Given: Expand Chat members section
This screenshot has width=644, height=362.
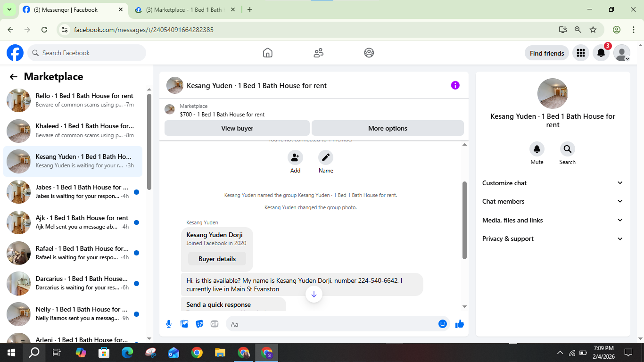Looking at the screenshot, I should [x=553, y=201].
